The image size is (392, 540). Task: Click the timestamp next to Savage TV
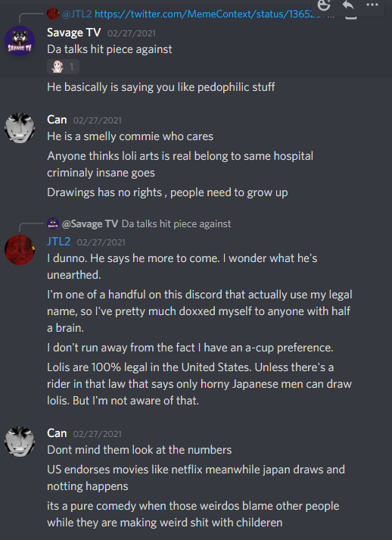click(132, 33)
